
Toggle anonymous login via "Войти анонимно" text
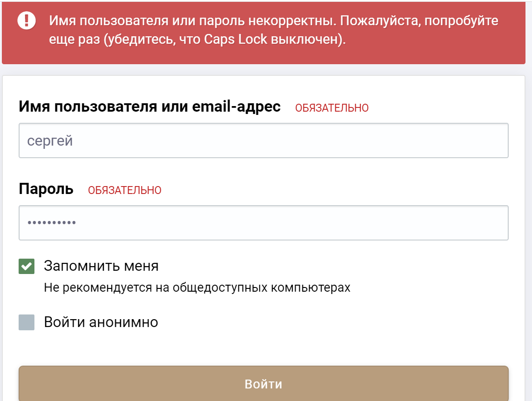(101, 322)
